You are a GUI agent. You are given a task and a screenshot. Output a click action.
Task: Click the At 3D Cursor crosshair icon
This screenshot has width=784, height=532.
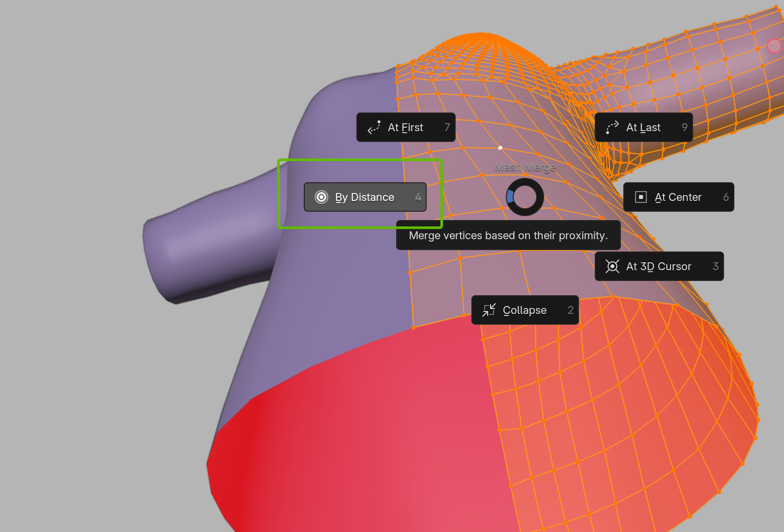tap(612, 266)
